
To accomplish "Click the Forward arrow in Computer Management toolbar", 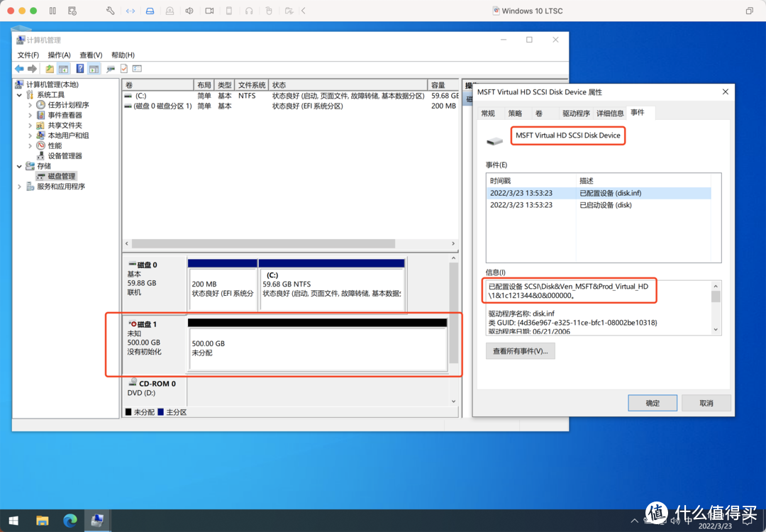I will coord(32,69).
